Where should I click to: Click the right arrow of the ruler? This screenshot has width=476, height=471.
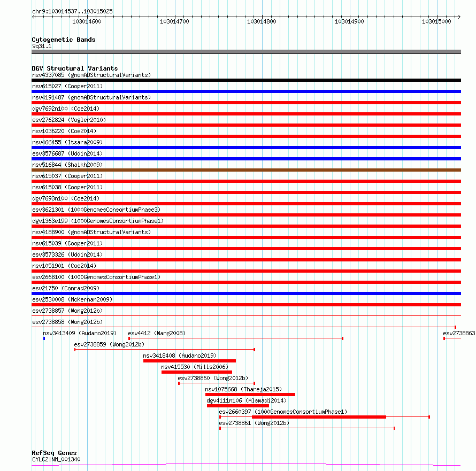459,17
